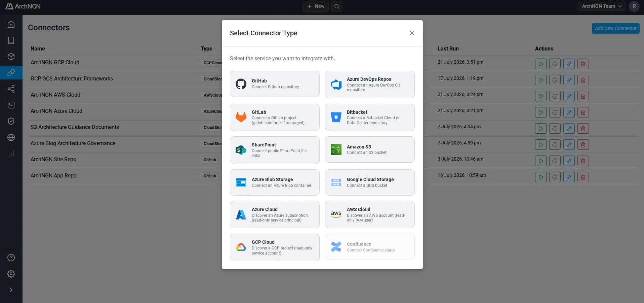Delete S3 Architecture Guidance Documents connector
644x303 pixels.
tap(583, 129)
